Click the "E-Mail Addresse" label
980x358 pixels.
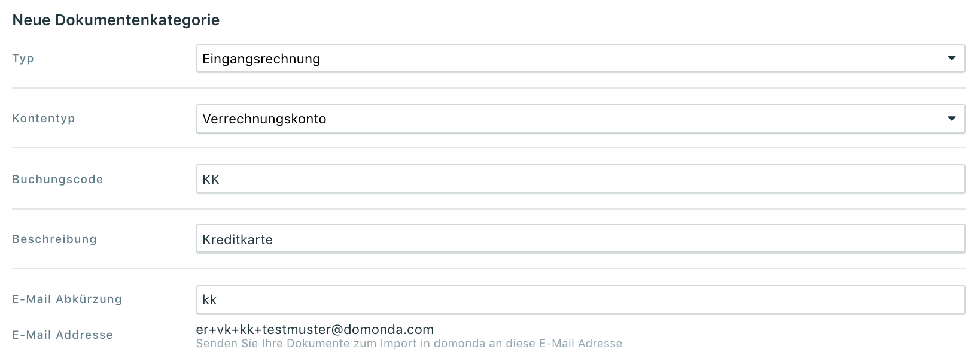[x=63, y=335]
